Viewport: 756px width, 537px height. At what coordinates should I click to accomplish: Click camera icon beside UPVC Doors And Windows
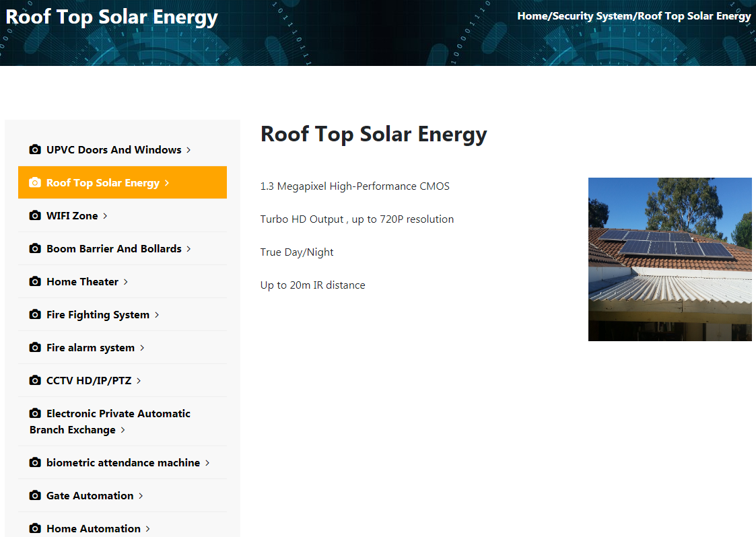pyautogui.click(x=35, y=149)
